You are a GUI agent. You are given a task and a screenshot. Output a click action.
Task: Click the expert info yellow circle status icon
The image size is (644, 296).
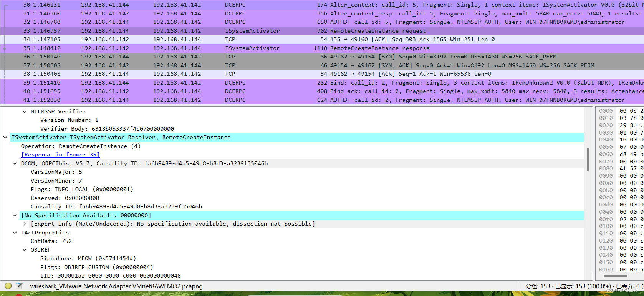(8, 286)
